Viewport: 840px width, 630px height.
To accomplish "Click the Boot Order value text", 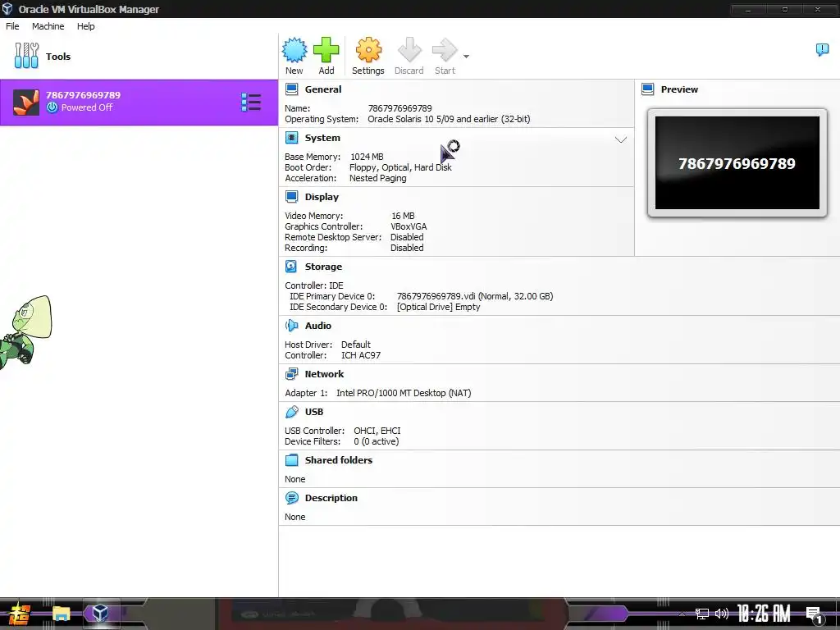I will click(400, 167).
